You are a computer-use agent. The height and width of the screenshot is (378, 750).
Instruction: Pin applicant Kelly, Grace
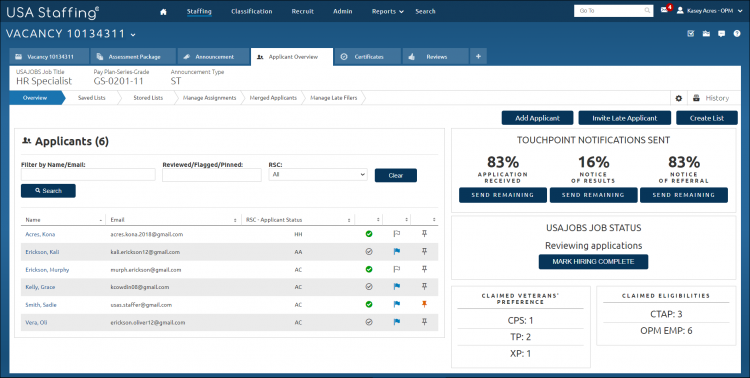tap(424, 286)
